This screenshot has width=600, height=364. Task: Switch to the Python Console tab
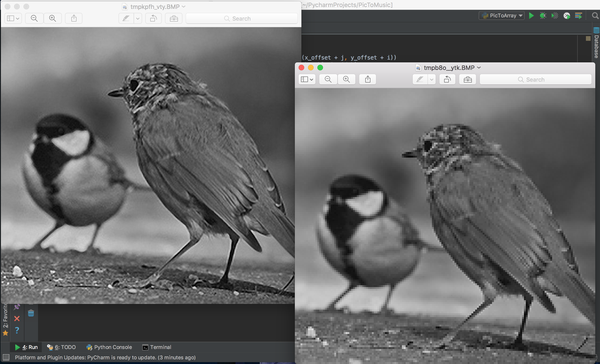(109, 347)
